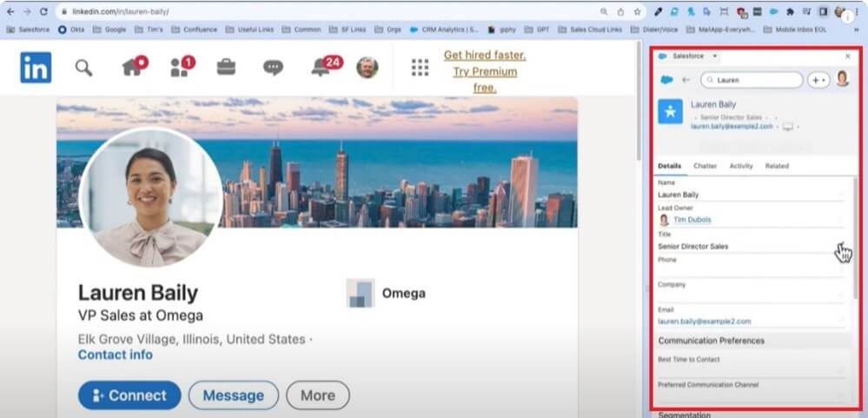The height and width of the screenshot is (418, 868).
Task: Click the browser address bar URL
Action: pos(121,11)
